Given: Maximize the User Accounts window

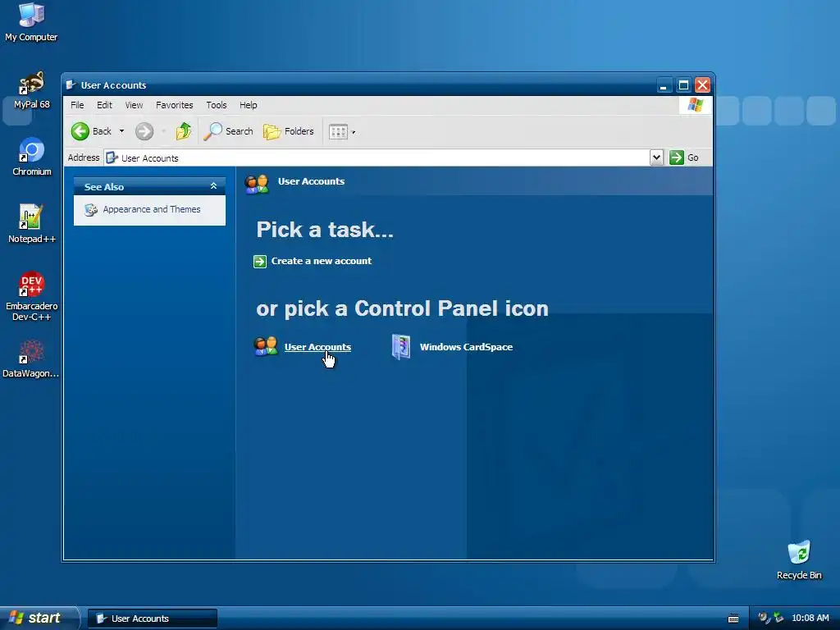Looking at the screenshot, I should point(683,85).
